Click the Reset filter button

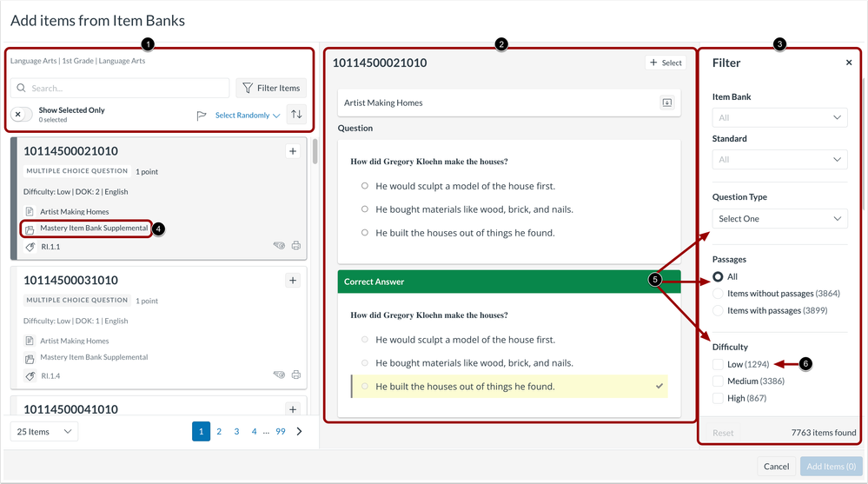723,433
